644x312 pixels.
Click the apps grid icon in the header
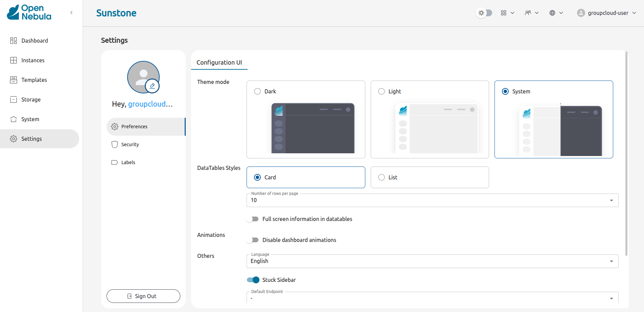pos(504,13)
